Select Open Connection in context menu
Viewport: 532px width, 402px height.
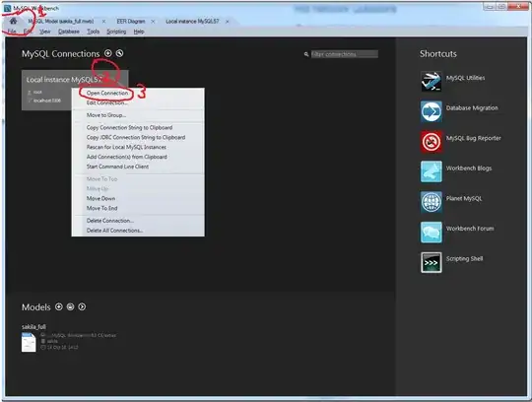point(107,93)
